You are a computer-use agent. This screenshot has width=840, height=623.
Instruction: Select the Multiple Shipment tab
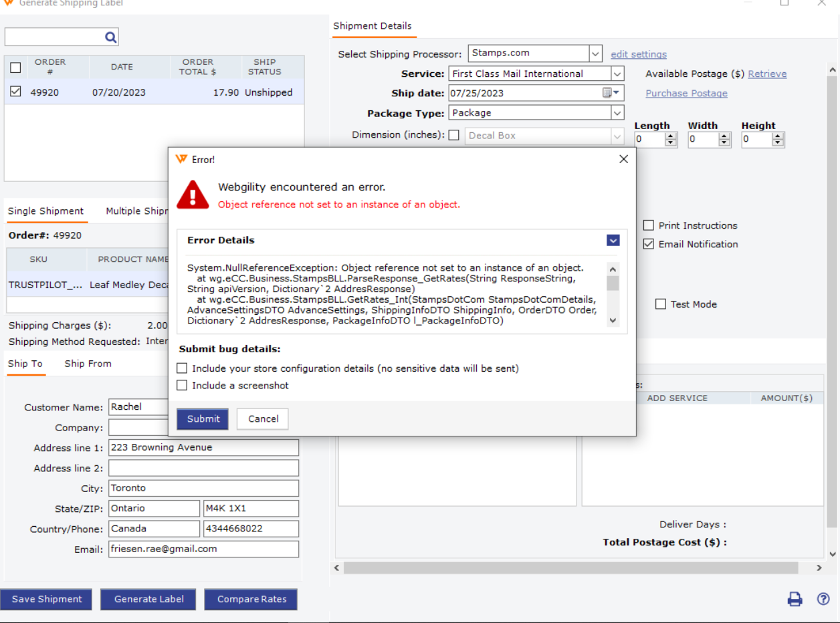click(136, 211)
